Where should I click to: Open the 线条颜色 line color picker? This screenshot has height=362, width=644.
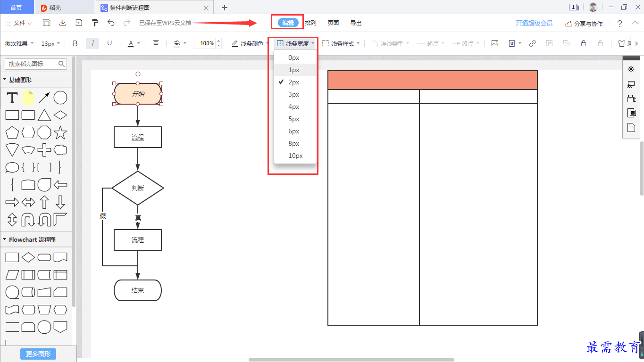point(249,43)
